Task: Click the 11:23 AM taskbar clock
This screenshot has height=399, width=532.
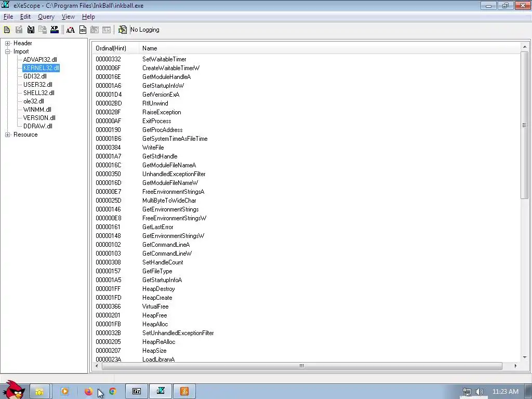Action: click(x=505, y=392)
